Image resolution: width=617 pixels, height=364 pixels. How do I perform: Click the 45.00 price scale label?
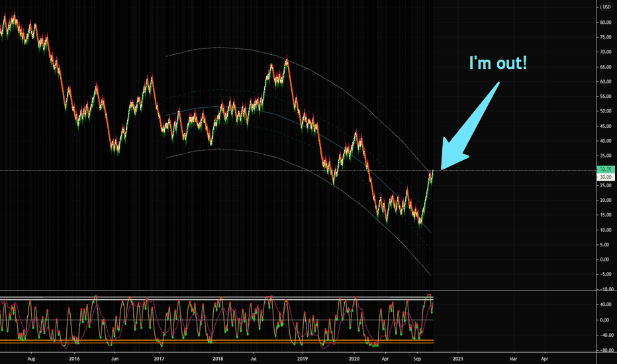coord(606,126)
